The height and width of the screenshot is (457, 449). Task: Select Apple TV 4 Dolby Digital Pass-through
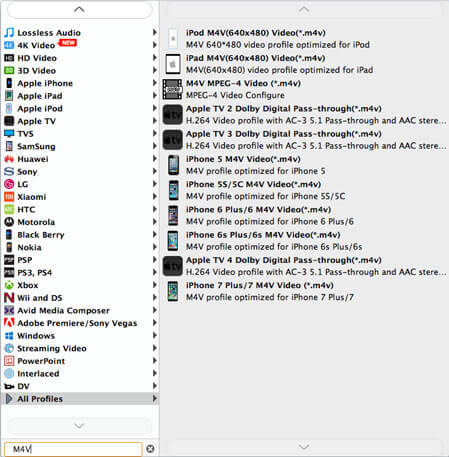(x=305, y=266)
